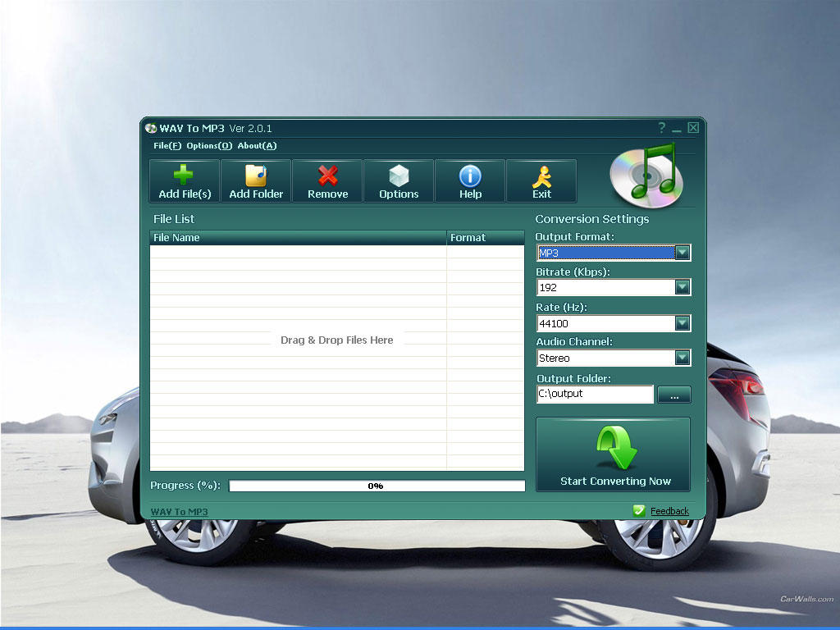Open the About(A) menu
Screen dimensions: 840x630
[257, 146]
